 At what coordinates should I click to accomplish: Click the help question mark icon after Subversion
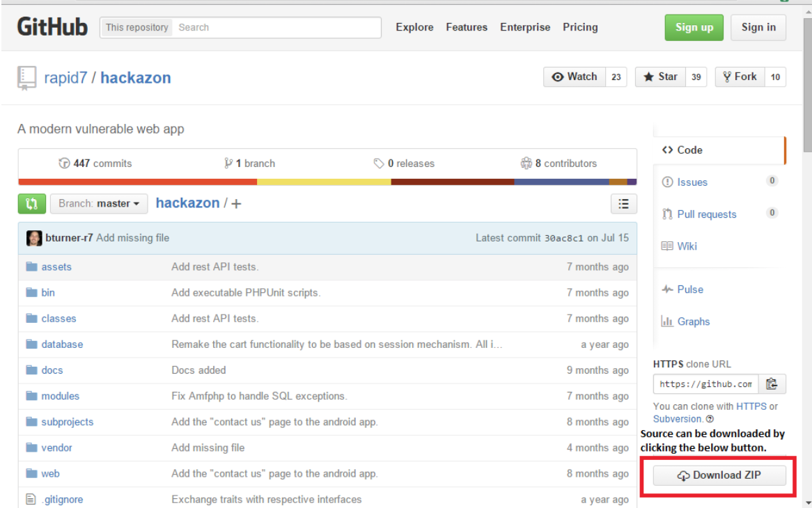[710, 419]
